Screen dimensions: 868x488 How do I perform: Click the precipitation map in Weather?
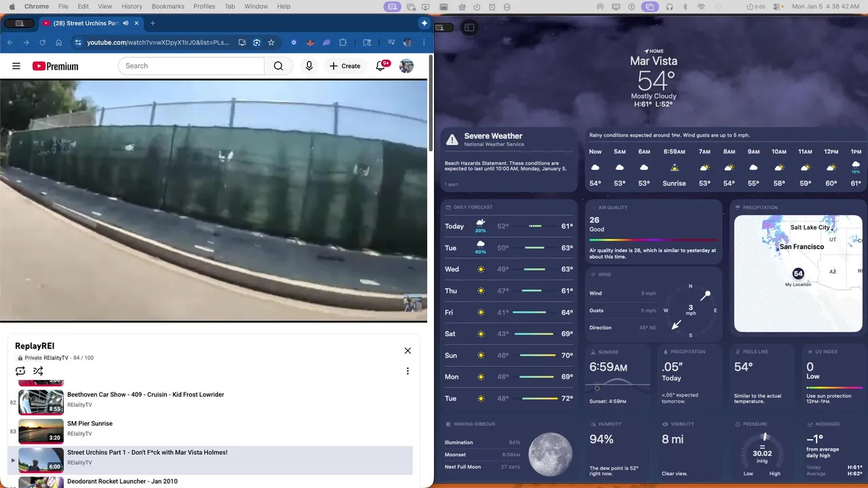(x=798, y=274)
